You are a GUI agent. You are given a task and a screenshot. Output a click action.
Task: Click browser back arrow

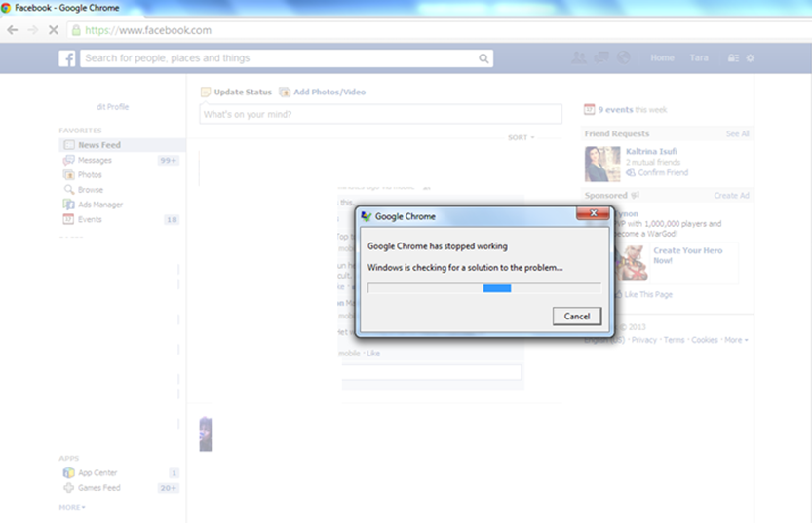point(13,30)
